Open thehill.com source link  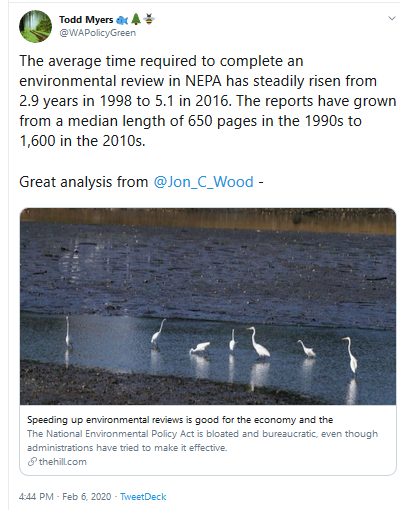tap(63, 462)
